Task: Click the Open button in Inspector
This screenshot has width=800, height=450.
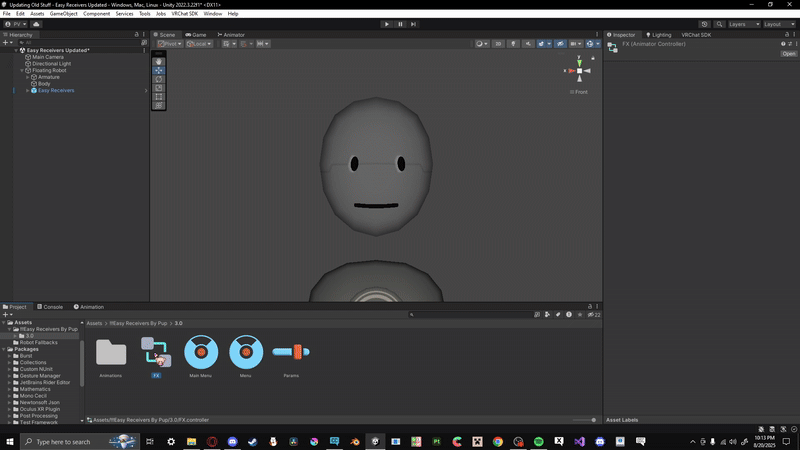Action: (x=788, y=54)
